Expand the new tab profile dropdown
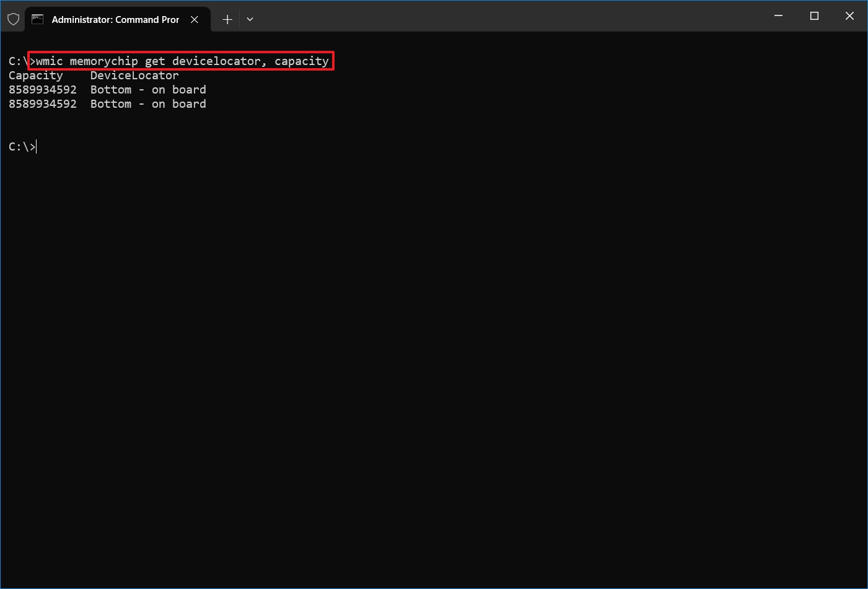Viewport: 868px width, 589px height. point(250,19)
